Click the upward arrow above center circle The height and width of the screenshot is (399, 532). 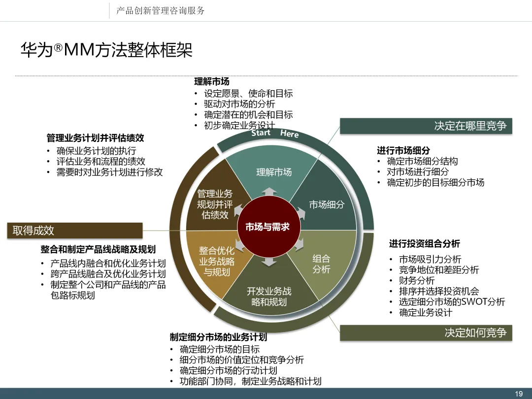[x=269, y=192]
